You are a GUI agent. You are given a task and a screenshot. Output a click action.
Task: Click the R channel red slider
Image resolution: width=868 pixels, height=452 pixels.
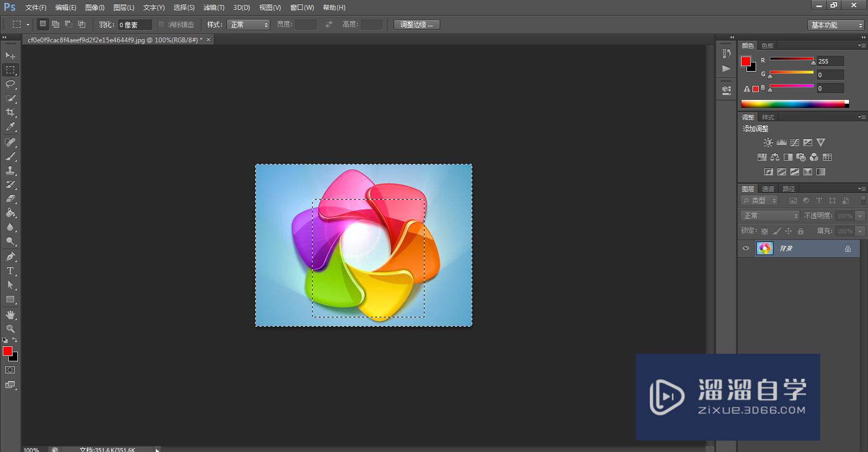[x=791, y=59]
